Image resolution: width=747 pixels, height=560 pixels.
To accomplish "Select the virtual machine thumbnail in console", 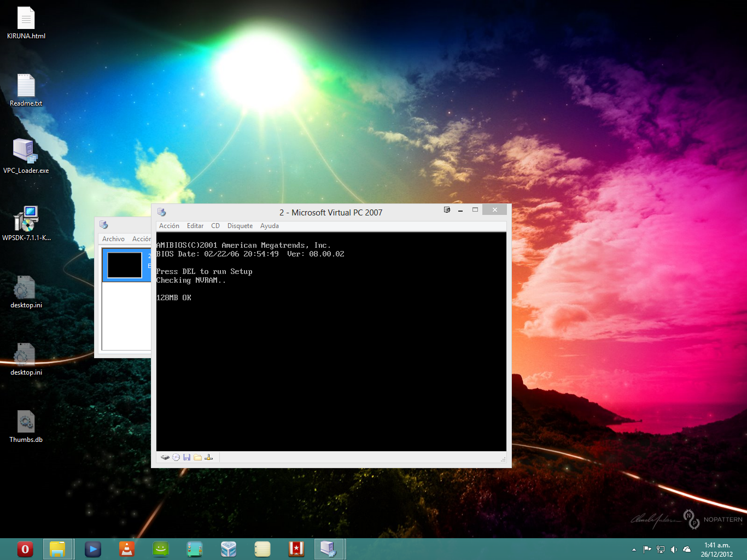I will click(x=125, y=265).
